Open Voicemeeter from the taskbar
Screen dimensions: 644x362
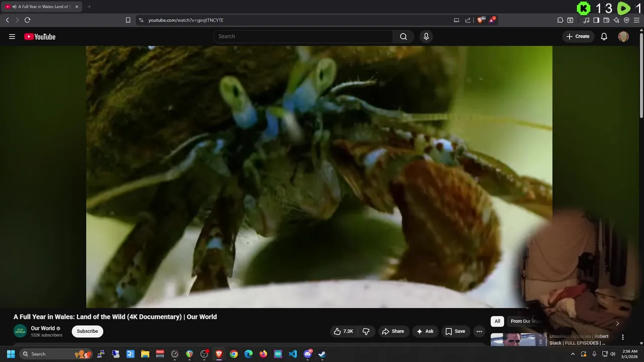(x=160, y=354)
